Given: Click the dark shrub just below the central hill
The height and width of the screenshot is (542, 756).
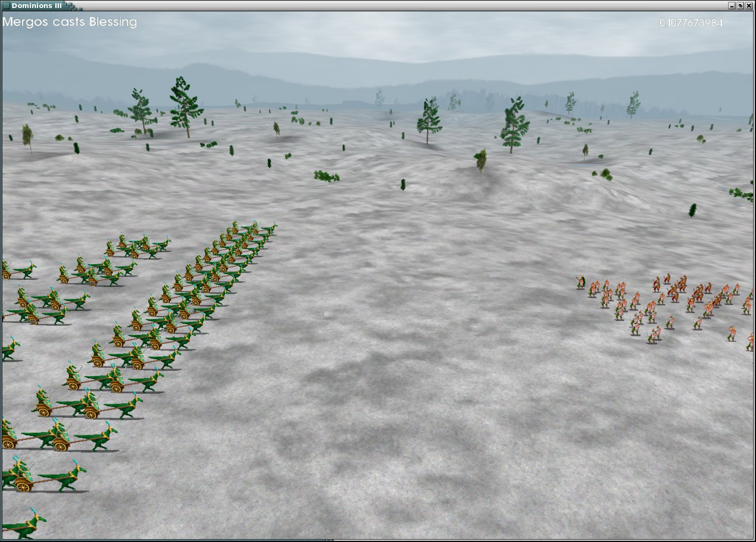Looking at the screenshot, I should coord(403,185).
